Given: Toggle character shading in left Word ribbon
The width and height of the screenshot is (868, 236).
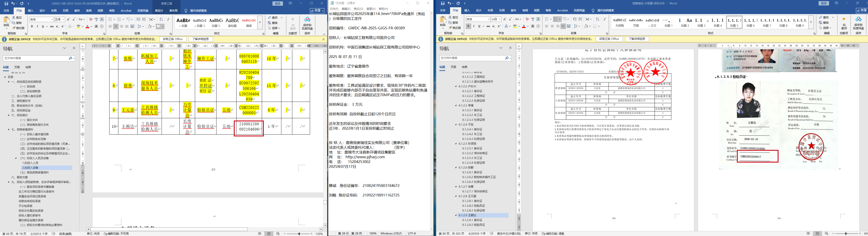Looking at the screenshot, I should (x=96, y=26).
